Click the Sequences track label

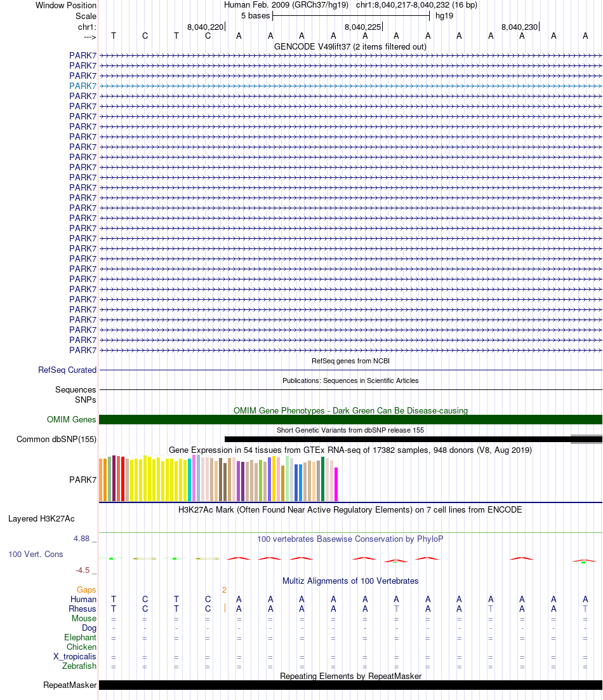coord(76,390)
